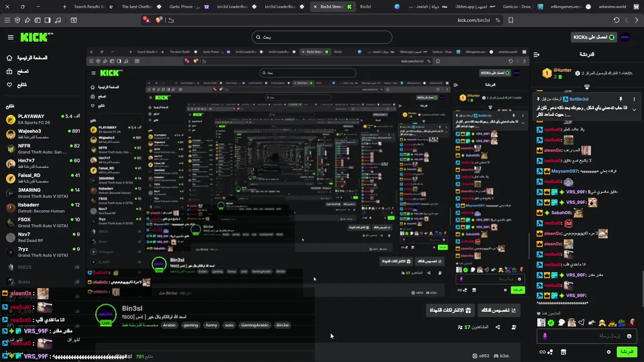Open a new browser tab
Screen dimensions: 644x362
64,7
